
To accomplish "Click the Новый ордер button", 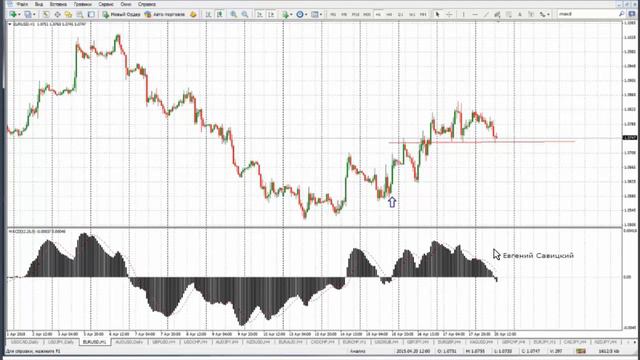I will coord(121,14).
